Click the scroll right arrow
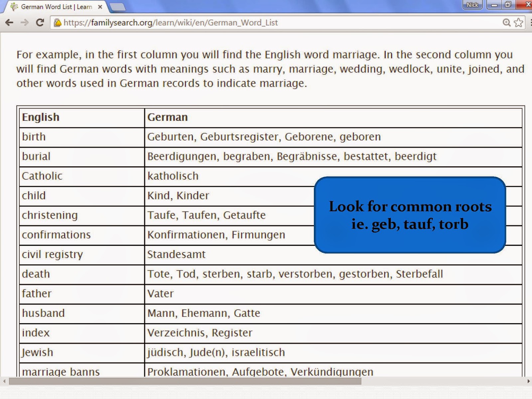This screenshot has height=399, width=532. (x=528, y=381)
